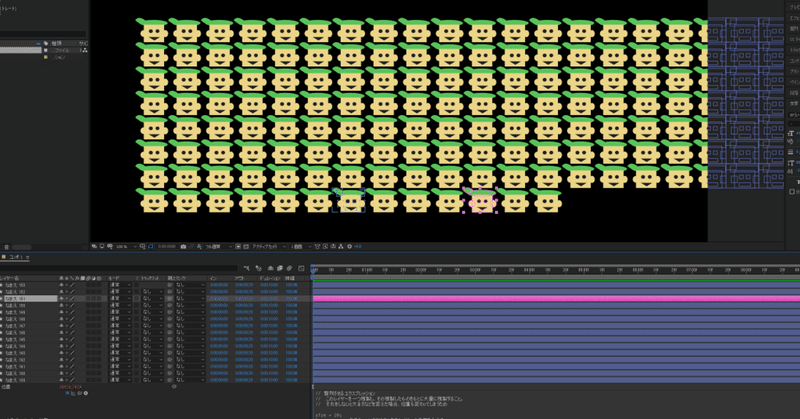Toggle collapse switch on layer 150
The image size is (800, 419).
66,305
